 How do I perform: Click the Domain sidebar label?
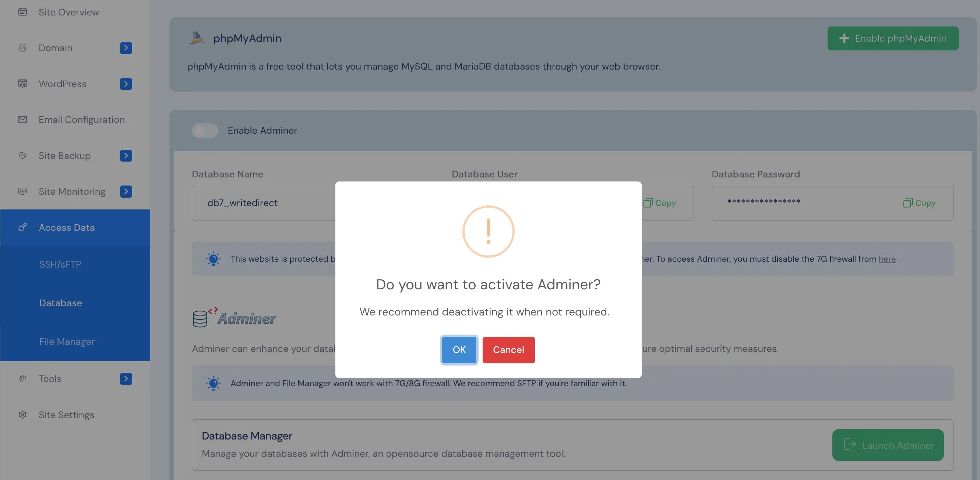[x=56, y=48]
